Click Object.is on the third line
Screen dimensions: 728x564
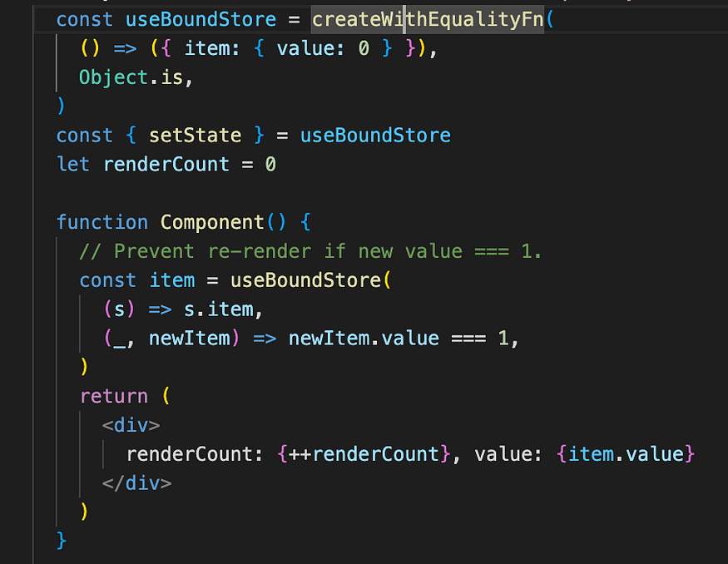(131, 77)
